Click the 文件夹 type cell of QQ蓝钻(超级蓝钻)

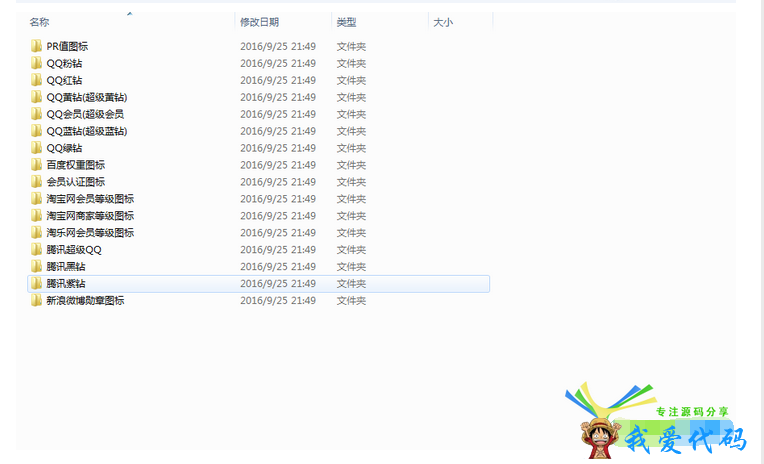(351, 131)
